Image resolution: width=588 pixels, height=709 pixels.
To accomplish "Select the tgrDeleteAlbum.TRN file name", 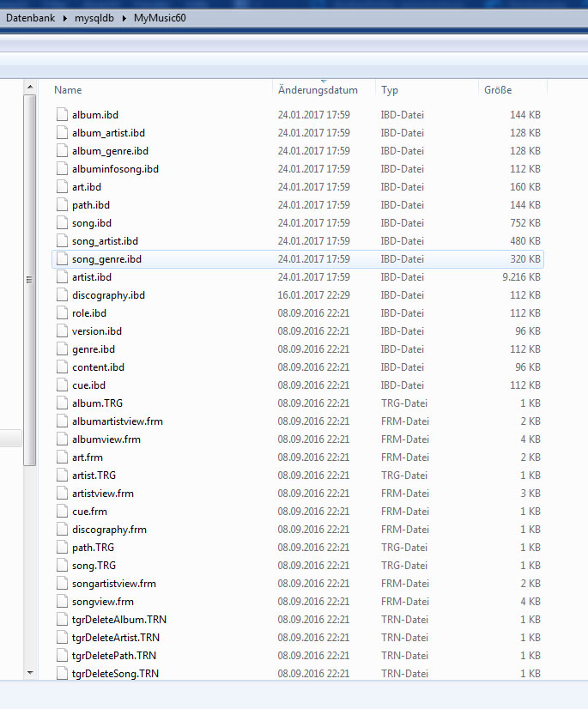I will pos(119,620).
